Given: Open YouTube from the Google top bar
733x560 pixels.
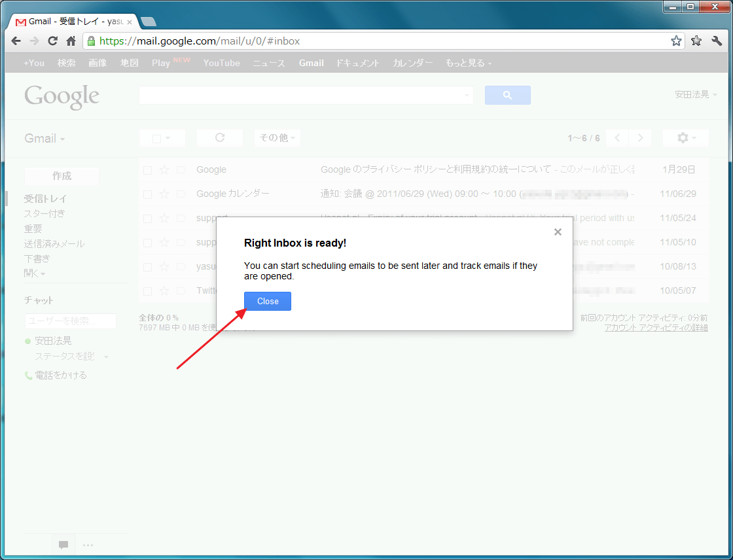Looking at the screenshot, I should coord(221,63).
